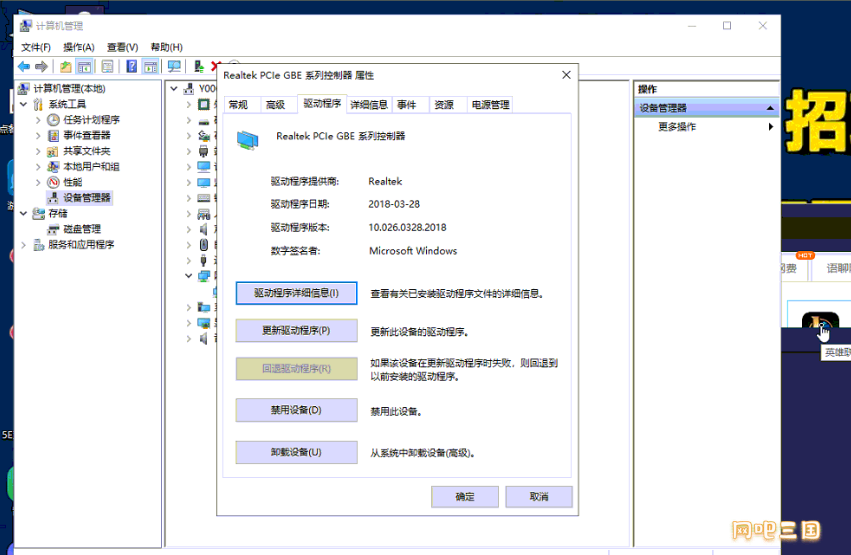This screenshot has width=851, height=555.
Task: Confirm with the 确定 button
Action: click(465, 496)
